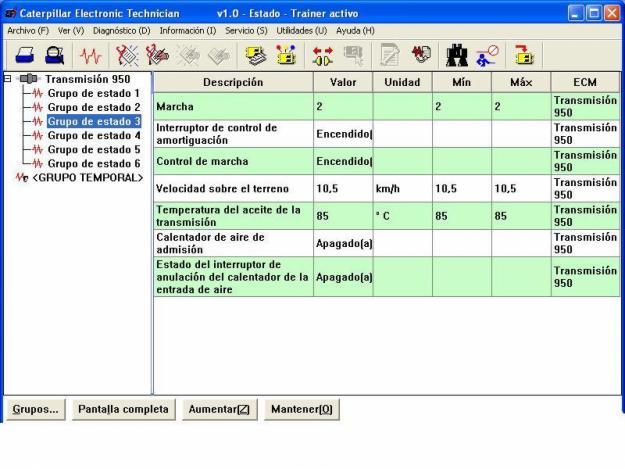Click the km/h unit cell
Image resolution: width=625 pixels, height=469 pixels.
pyautogui.click(x=403, y=188)
